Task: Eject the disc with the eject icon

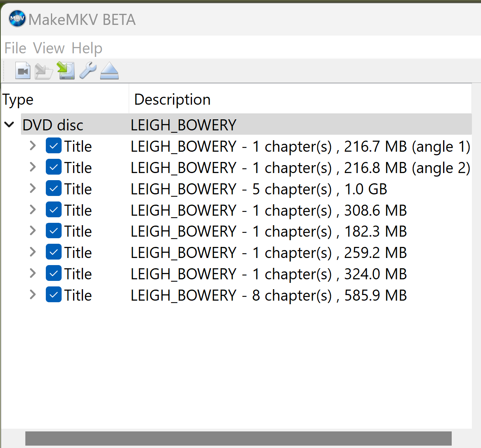Action: click(x=109, y=71)
